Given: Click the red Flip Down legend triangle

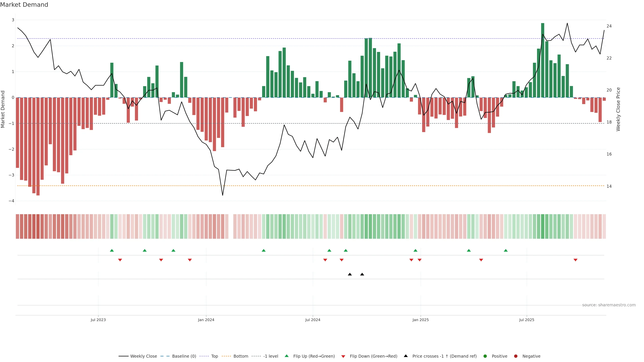Looking at the screenshot, I should [x=343, y=356].
